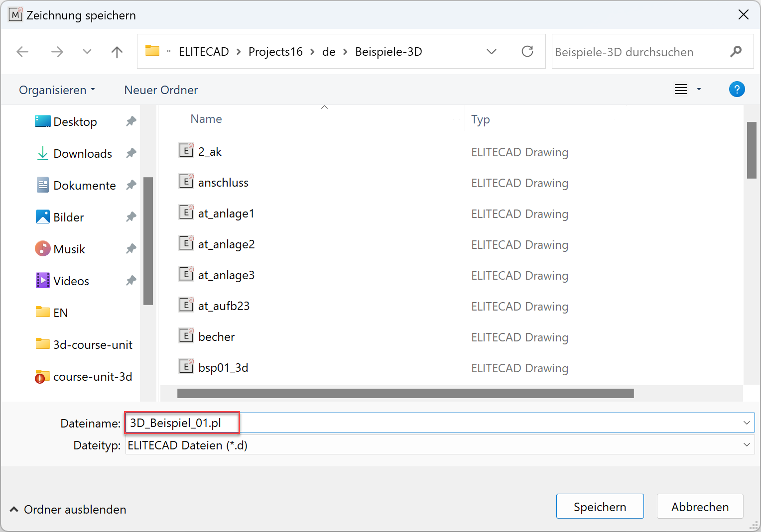Click the Forward navigation arrow
The height and width of the screenshot is (532, 761).
pyautogui.click(x=57, y=52)
